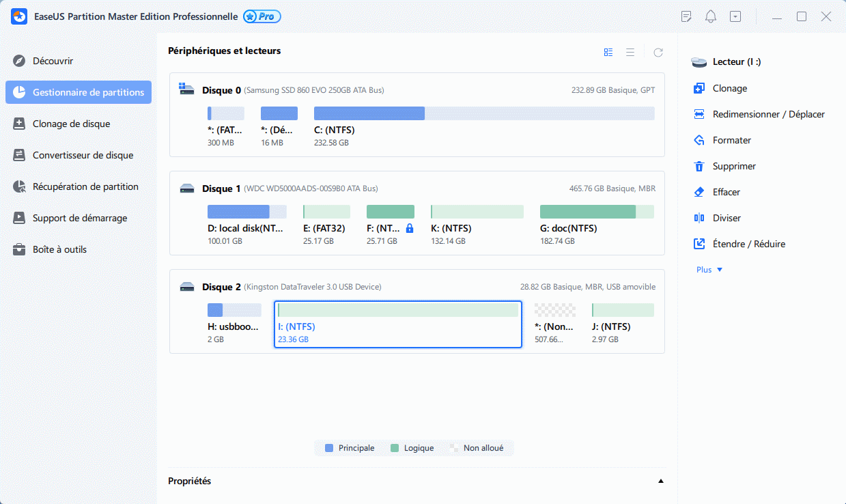Select the Supprimer trash icon
The height and width of the screenshot is (504, 846).
coord(699,166)
